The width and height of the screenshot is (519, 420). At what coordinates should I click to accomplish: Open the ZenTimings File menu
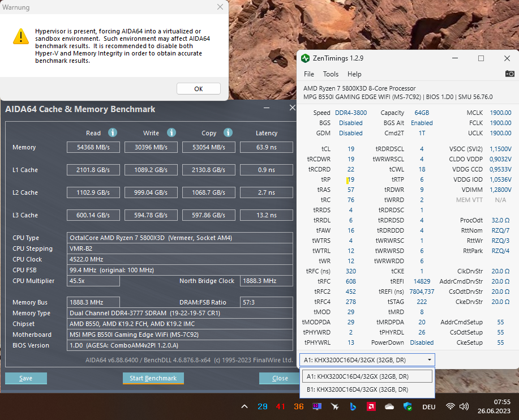coord(309,74)
